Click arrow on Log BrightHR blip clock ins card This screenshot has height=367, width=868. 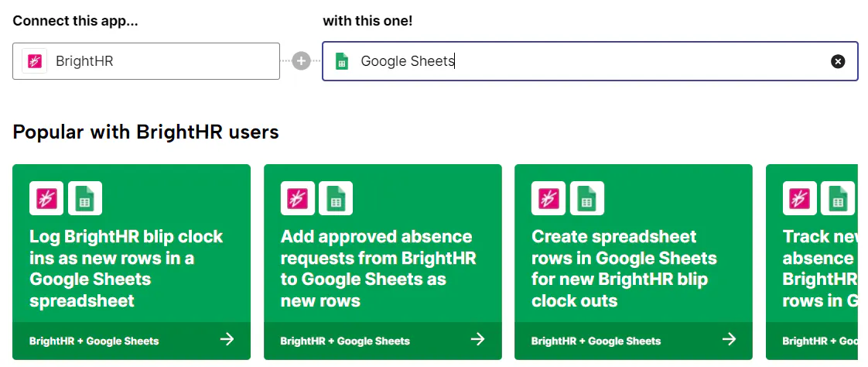coord(227,339)
